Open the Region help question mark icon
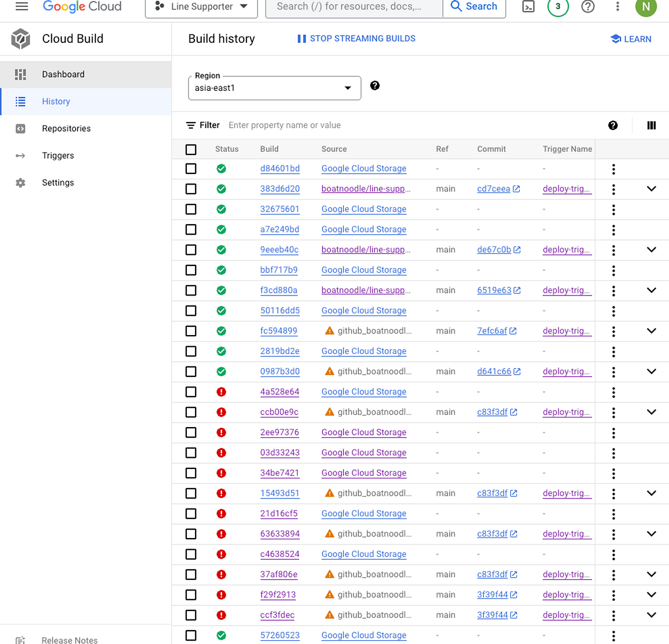The height and width of the screenshot is (644, 669). [375, 85]
